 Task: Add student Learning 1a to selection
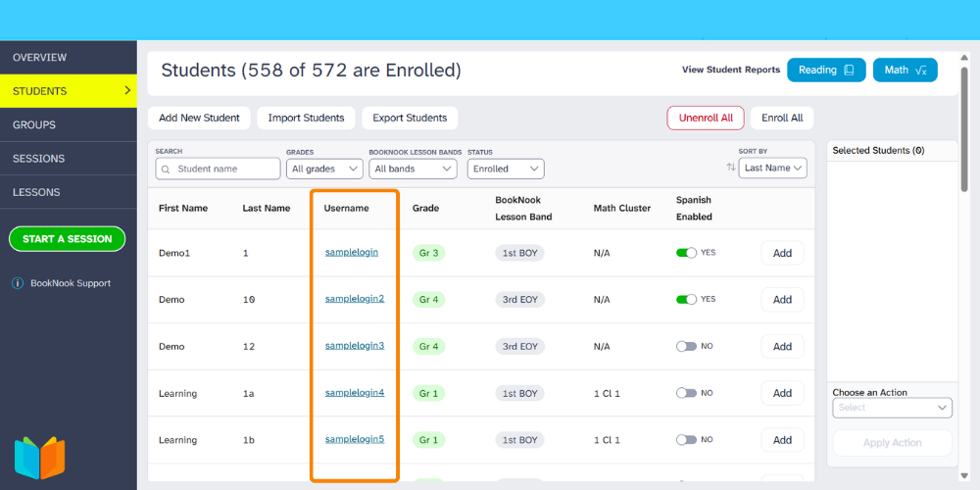782,393
